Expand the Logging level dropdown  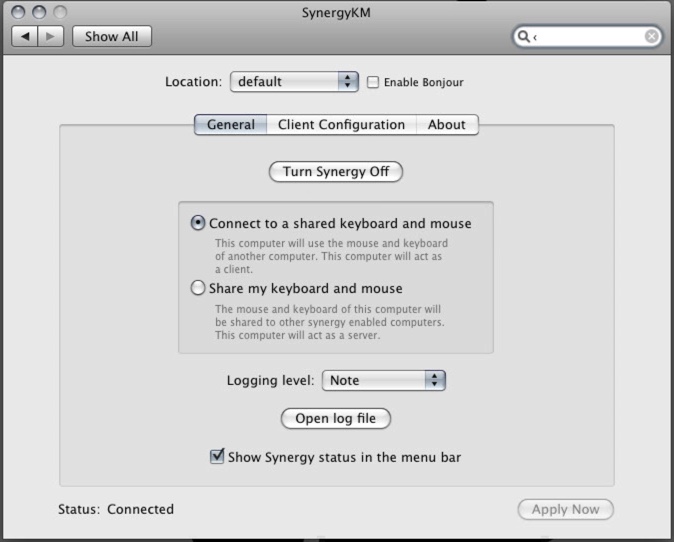coord(383,380)
